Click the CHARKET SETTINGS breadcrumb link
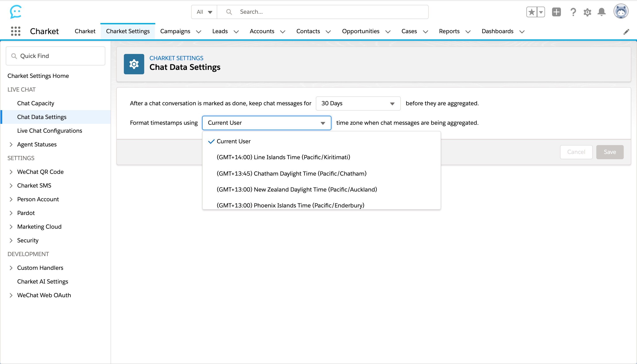 (x=176, y=58)
